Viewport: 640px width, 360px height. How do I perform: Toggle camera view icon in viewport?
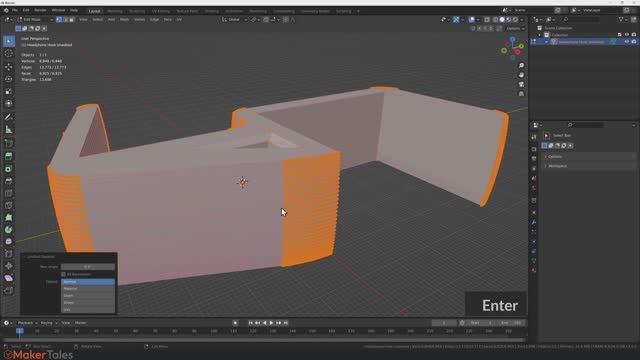(x=521, y=84)
